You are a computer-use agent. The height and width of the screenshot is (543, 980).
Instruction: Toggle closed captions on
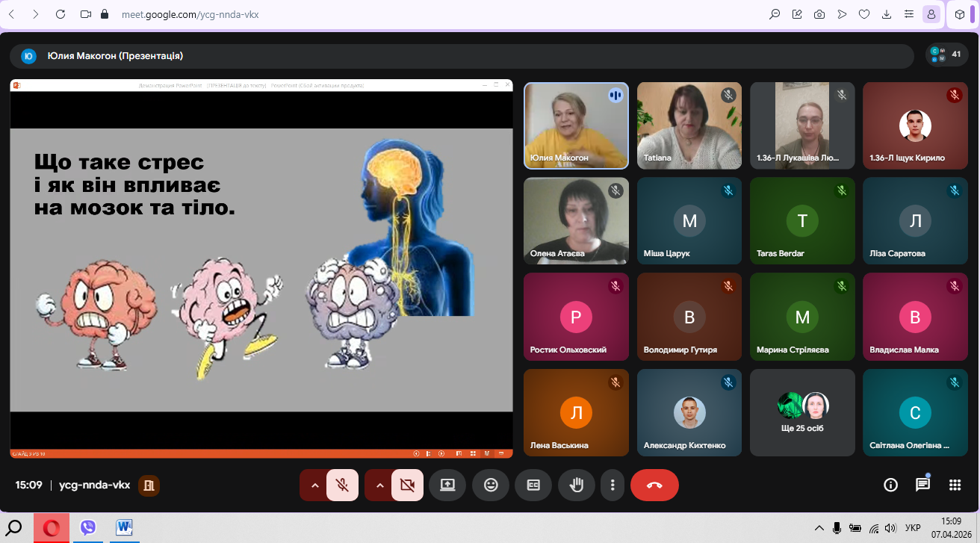click(x=533, y=485)
